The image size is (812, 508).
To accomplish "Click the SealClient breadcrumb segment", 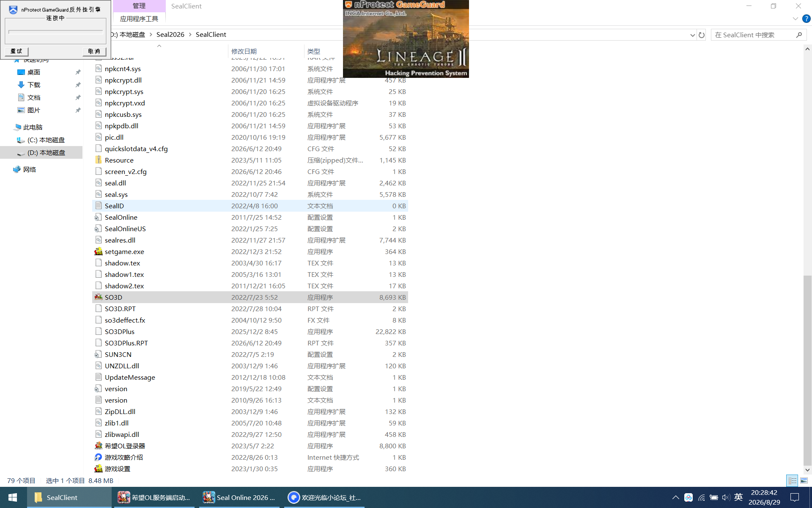I will (211, 35).
